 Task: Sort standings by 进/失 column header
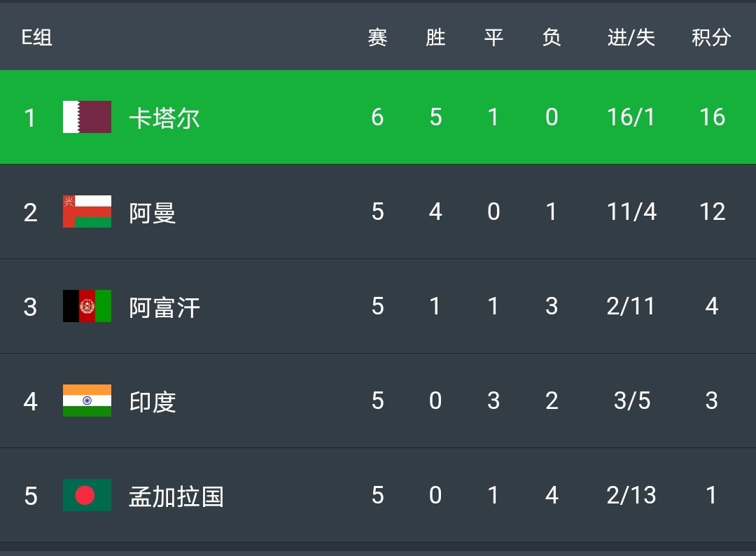(x=630, y=38)
